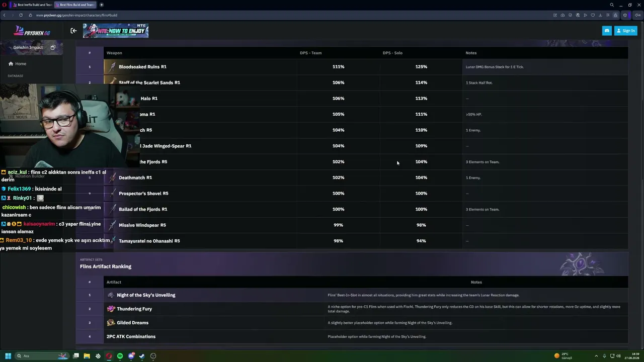The image size is (644, 362).
Task: Select the Best Flins Build tab
Action: click(75, 5)
